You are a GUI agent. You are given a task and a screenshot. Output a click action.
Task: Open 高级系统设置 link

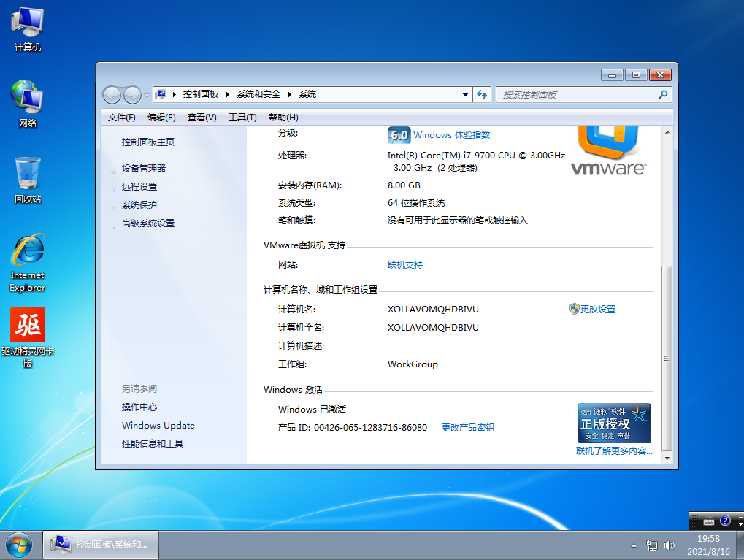(x=148, y=223)
